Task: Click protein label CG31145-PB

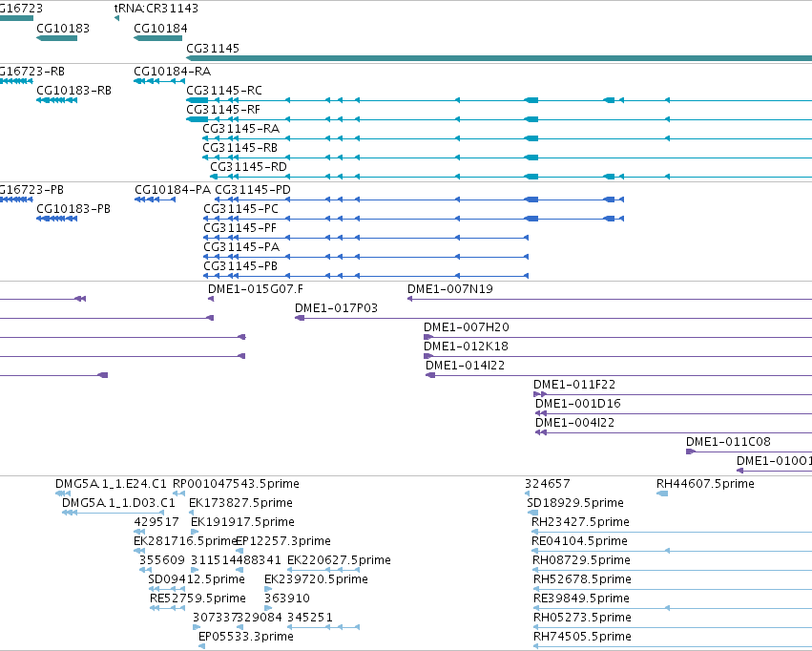Action: [x=240, y=266]
